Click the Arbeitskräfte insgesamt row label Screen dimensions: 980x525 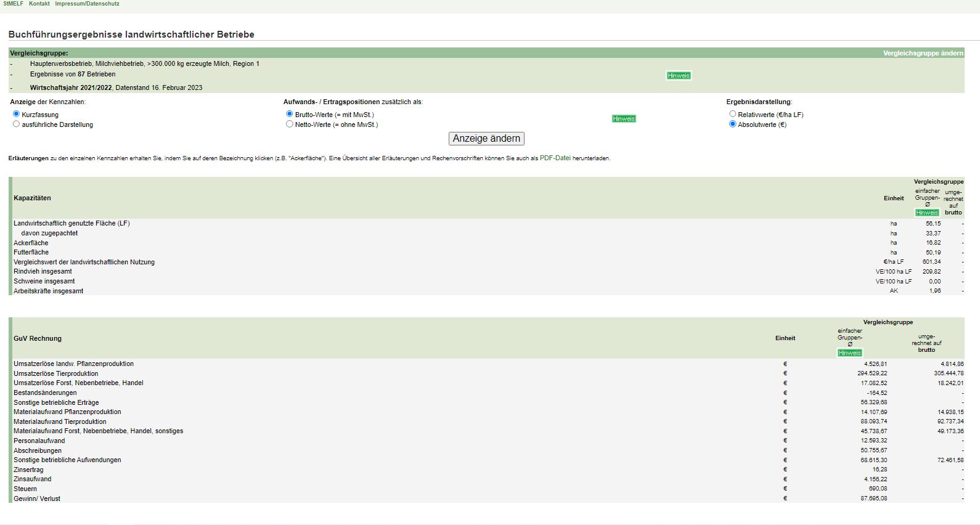click(48, 291)
